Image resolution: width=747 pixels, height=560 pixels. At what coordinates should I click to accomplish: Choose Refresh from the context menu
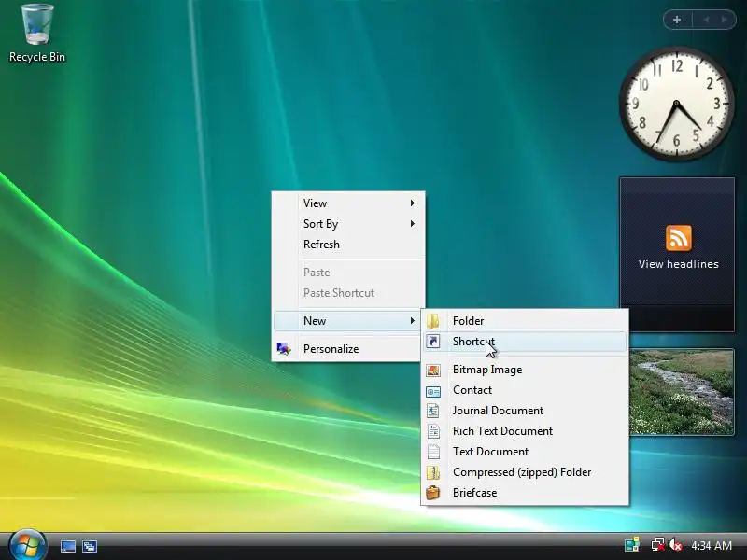[348, 245]
